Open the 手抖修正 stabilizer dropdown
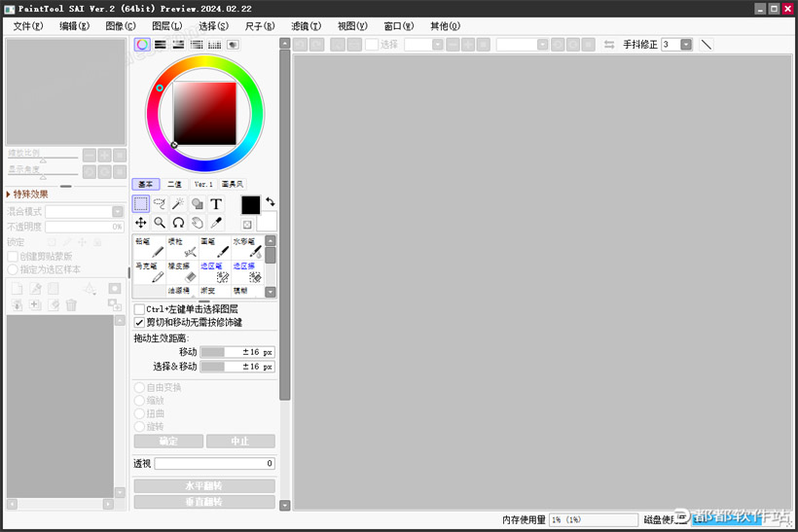 point(686,44)
